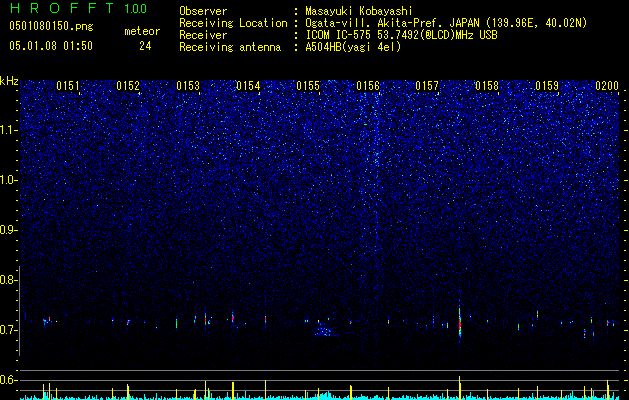Click the 0154 time marker
Viewport: 629px width, 400px height.
click(248, 85)
